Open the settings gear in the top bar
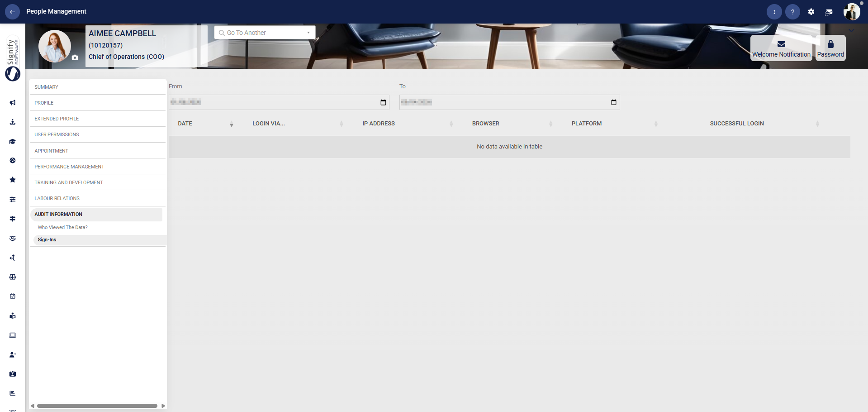Screen dimensions: 868x412 pyautogui.click(x=811, y=11)
